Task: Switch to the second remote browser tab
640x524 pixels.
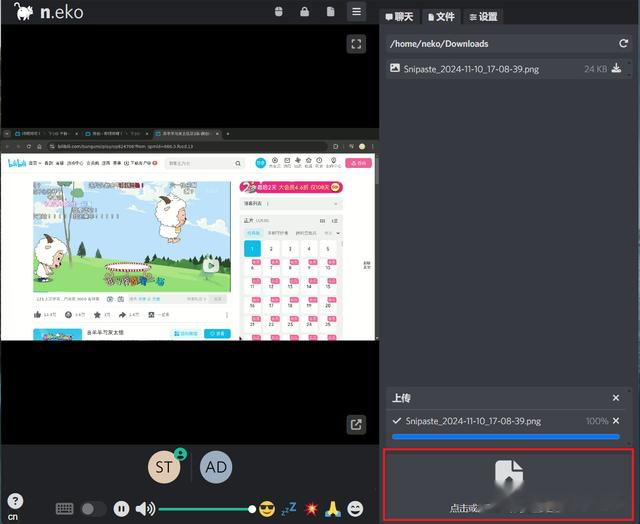Action: (x=117, y=133)
